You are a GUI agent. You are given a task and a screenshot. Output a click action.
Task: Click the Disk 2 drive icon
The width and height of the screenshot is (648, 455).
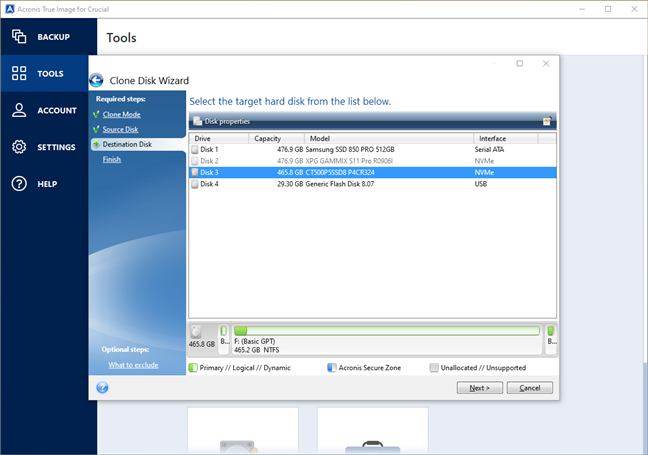(195, 161)
